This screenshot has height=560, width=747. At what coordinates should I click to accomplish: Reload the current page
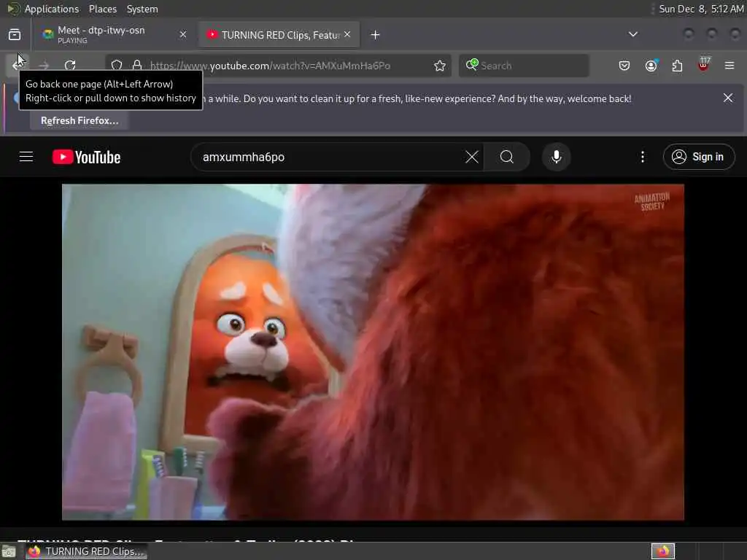click(70, 65)
